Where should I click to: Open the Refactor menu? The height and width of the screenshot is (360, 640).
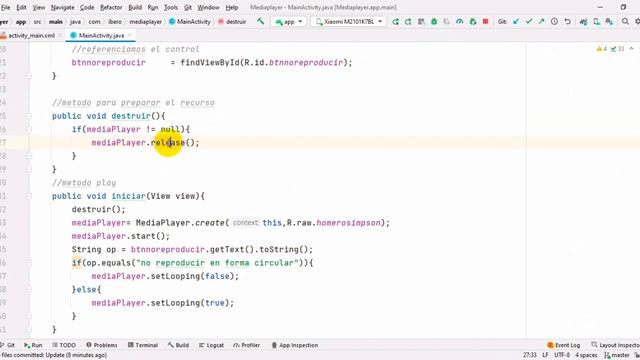[x=111, y=7]
